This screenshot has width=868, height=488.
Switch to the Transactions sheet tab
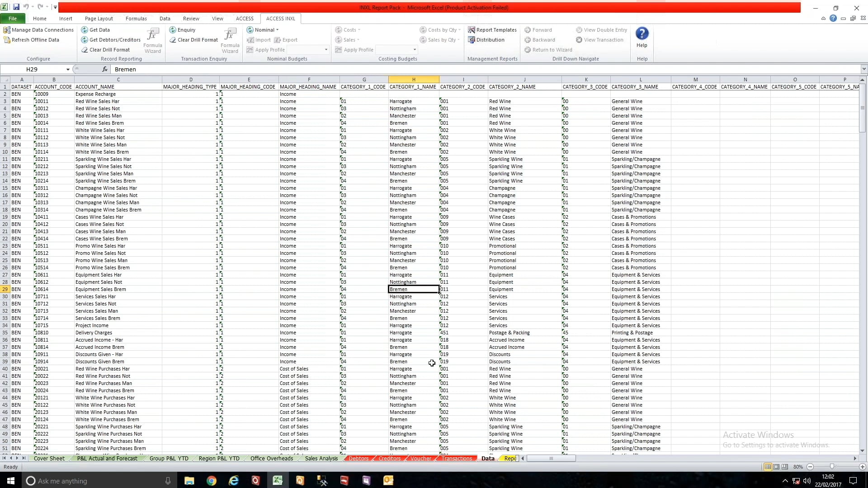(x=456, y=458)
